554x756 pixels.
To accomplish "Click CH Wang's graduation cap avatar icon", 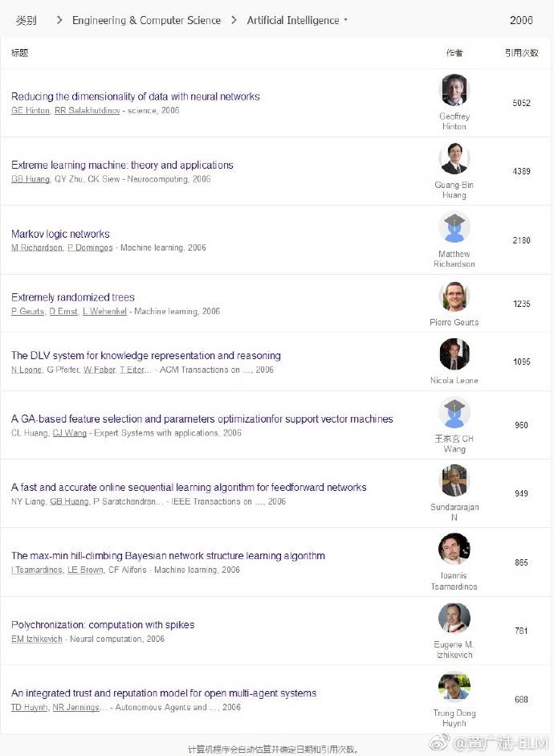I will pyautogui.click(x=454, y=413).
